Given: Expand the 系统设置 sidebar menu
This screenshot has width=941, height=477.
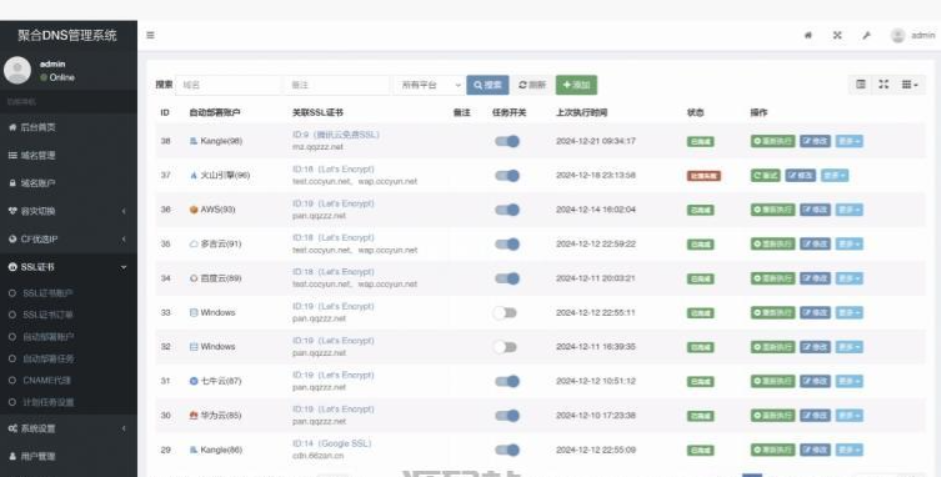Looking at the screenshot, I should [68, 428].
